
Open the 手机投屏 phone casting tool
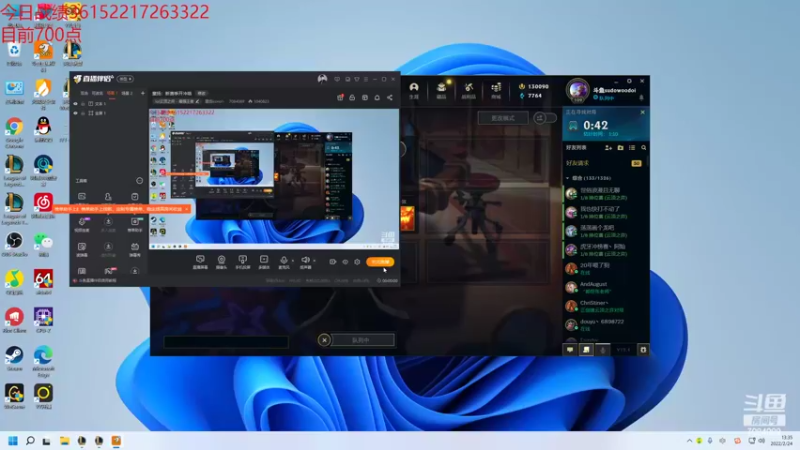(x=243, y=262)
